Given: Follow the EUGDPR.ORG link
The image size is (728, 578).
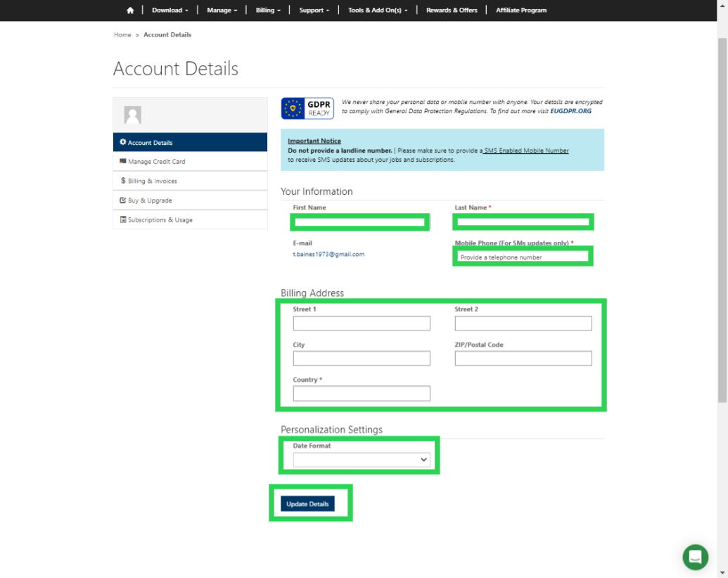Looking at the screenshot, I should point(570,111).
